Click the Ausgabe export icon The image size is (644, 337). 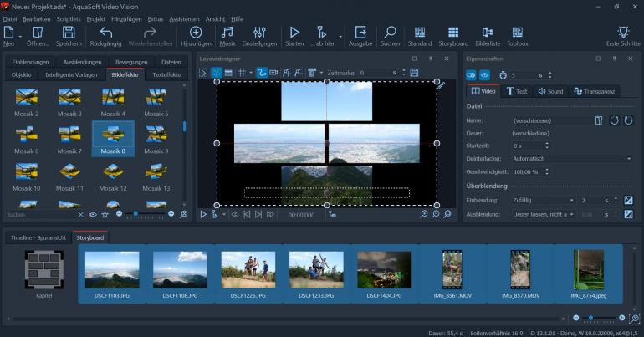(x=360, y=33)
